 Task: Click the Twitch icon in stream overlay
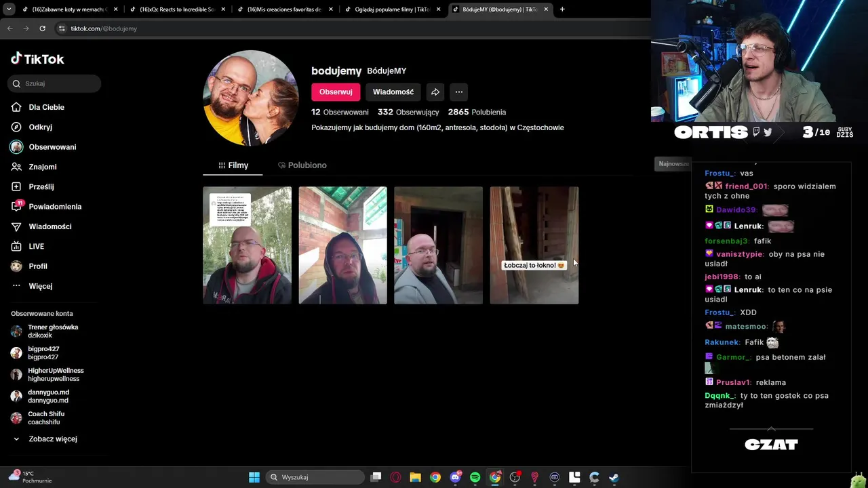756,132
